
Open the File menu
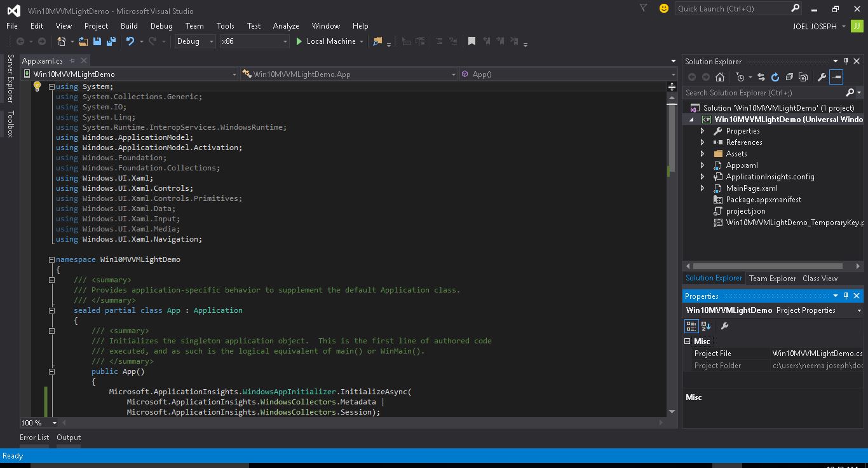pyautogui.click(x=12, y=26)
